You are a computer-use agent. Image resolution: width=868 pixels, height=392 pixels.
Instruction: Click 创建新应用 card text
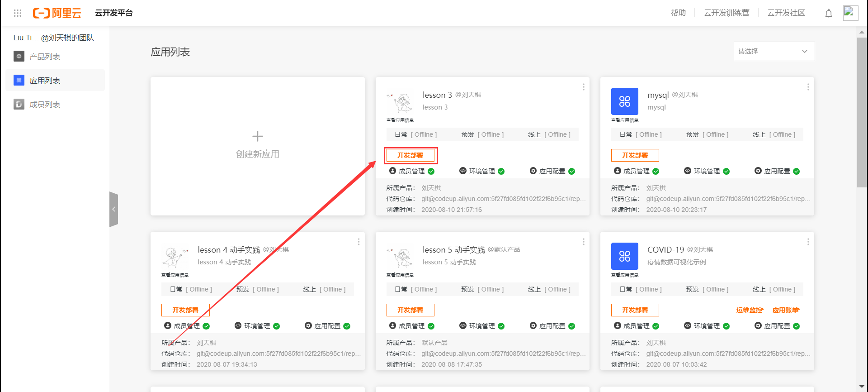[257, 154]
